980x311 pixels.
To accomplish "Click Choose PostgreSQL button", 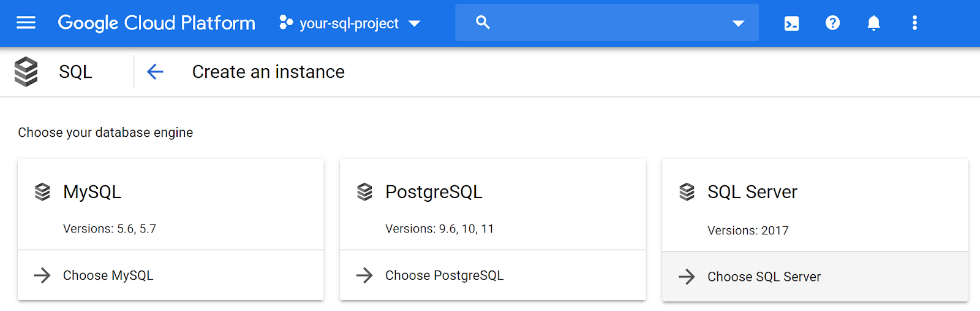I will (x=444, y=275).
